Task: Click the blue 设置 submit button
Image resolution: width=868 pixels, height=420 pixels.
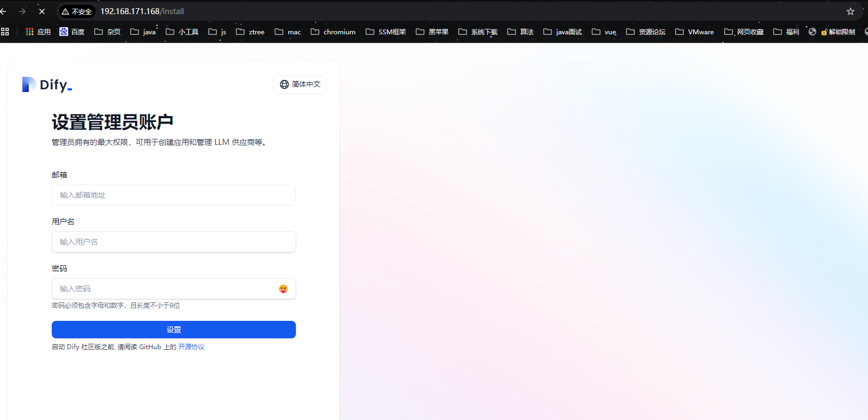Action: 174,330
